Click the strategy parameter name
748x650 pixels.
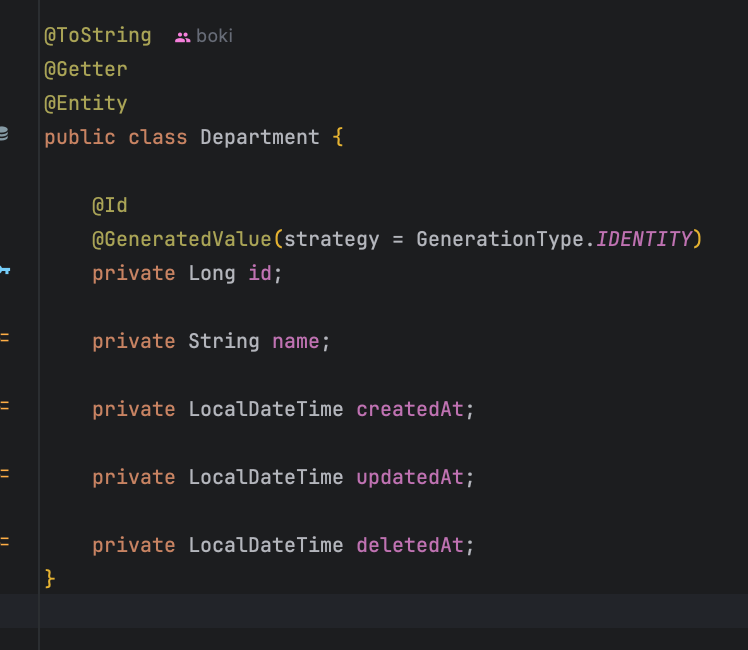(332, 240)
